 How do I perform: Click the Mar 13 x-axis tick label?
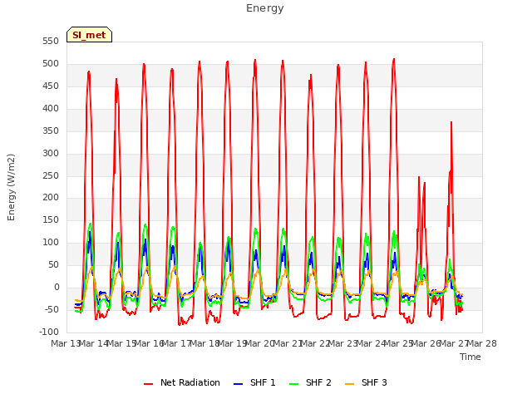pos(65,343)
